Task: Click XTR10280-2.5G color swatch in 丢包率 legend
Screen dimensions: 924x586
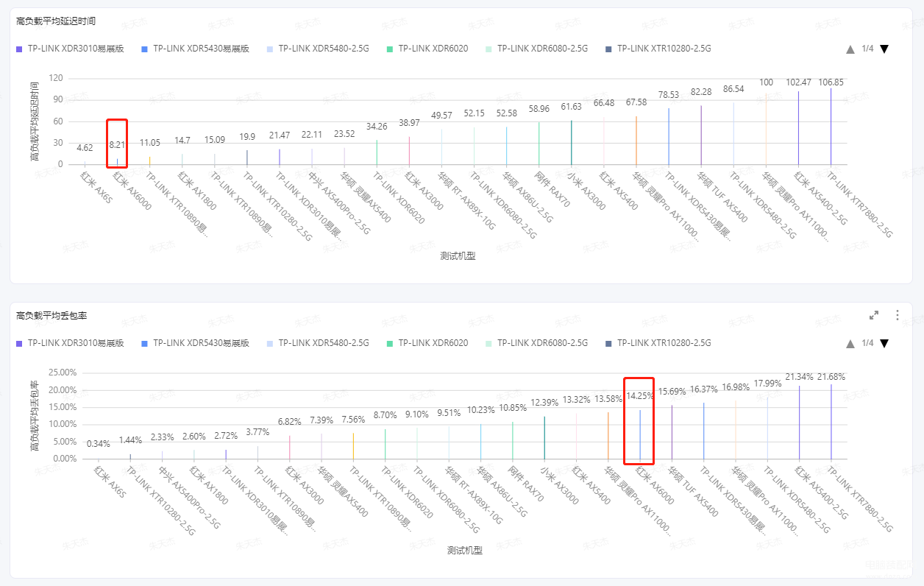Action: point(608,343)
